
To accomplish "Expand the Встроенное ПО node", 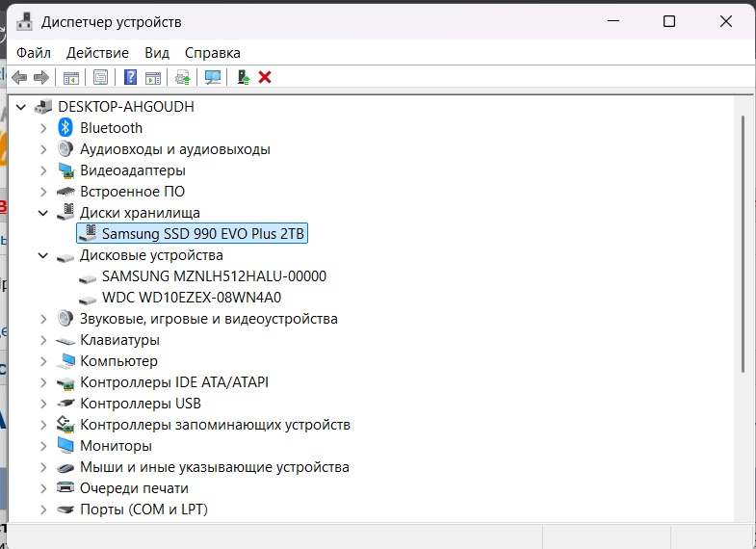I will tap(43, 192).
